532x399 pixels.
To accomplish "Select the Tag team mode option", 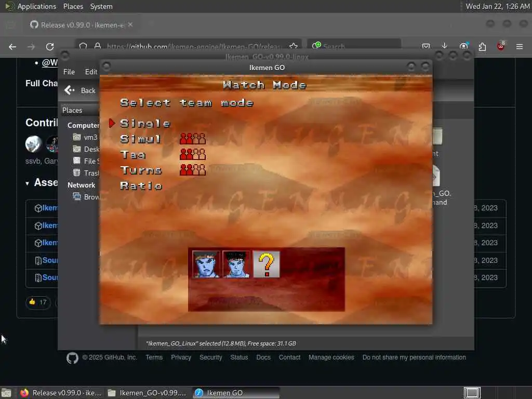I will [x=133, y=155].
